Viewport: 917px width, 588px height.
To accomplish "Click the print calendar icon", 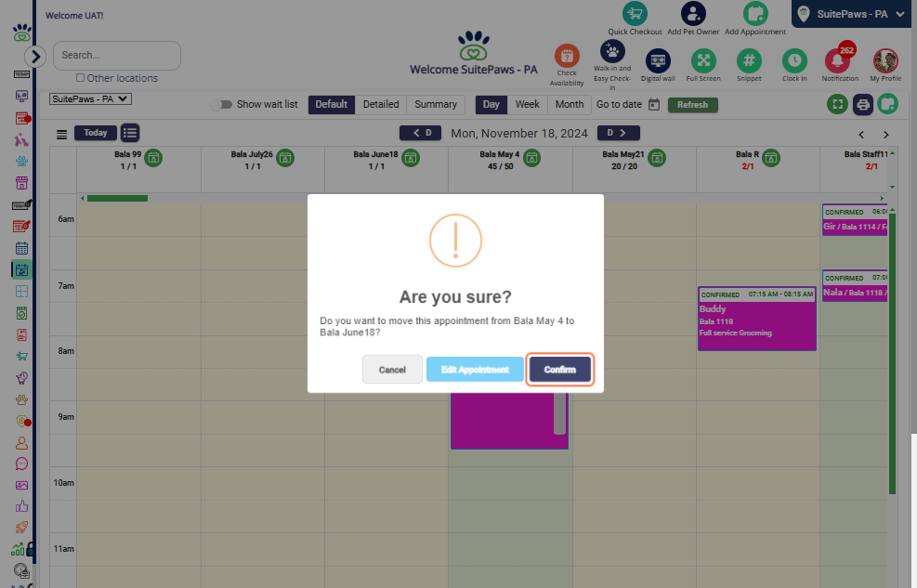I will click(862, 105).
